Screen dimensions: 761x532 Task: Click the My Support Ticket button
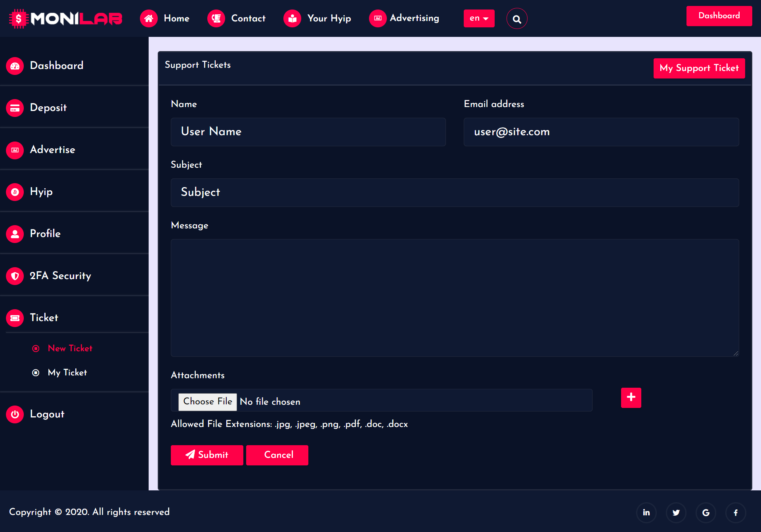[699, 68]
